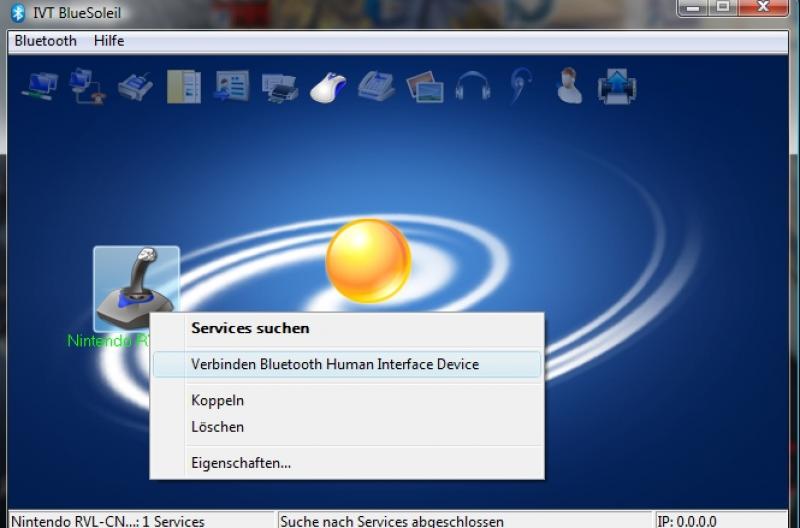Click the Basic Imaging pictures icon
Viewport: 800px width, 528px height.
pos(425,87)
